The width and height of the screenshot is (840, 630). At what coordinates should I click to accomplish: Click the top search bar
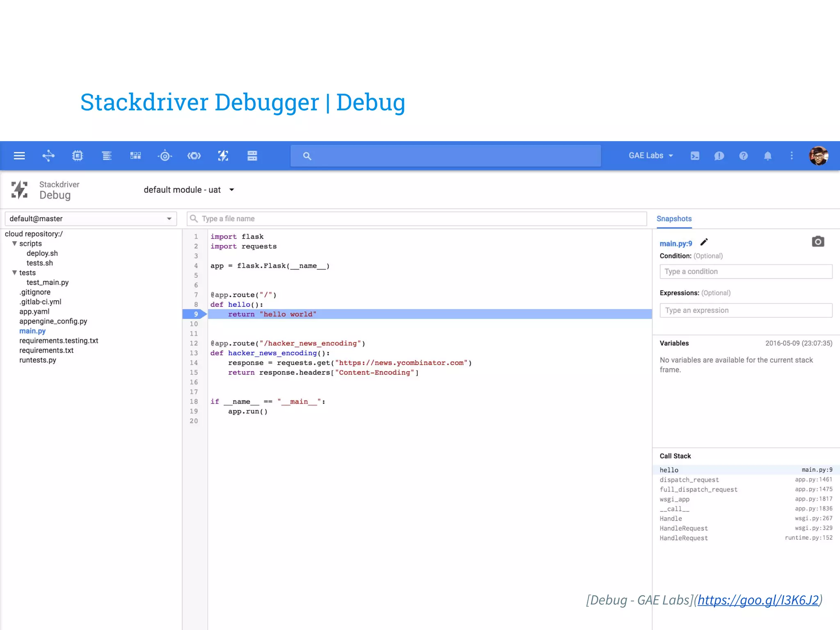[446, 156]
